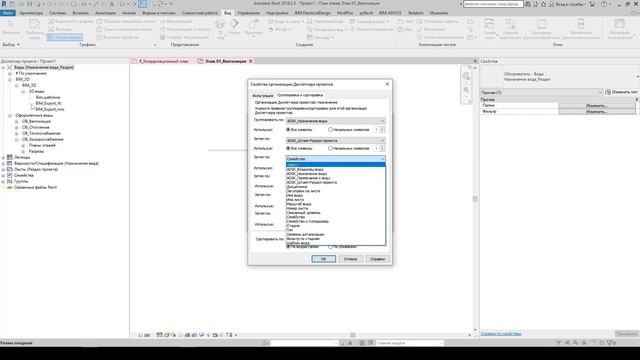Open the Группировать по ADSK_Назначение вида dropdown

(x=336, y=121)
